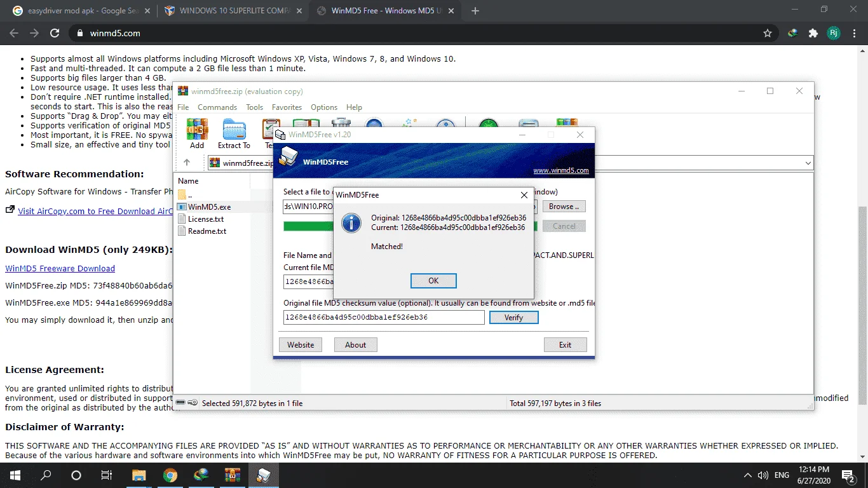The height and width of the screenshot is (488, 868).
Task: Click the Info icon in WinRAR toolbar
Action: (445, 123)
